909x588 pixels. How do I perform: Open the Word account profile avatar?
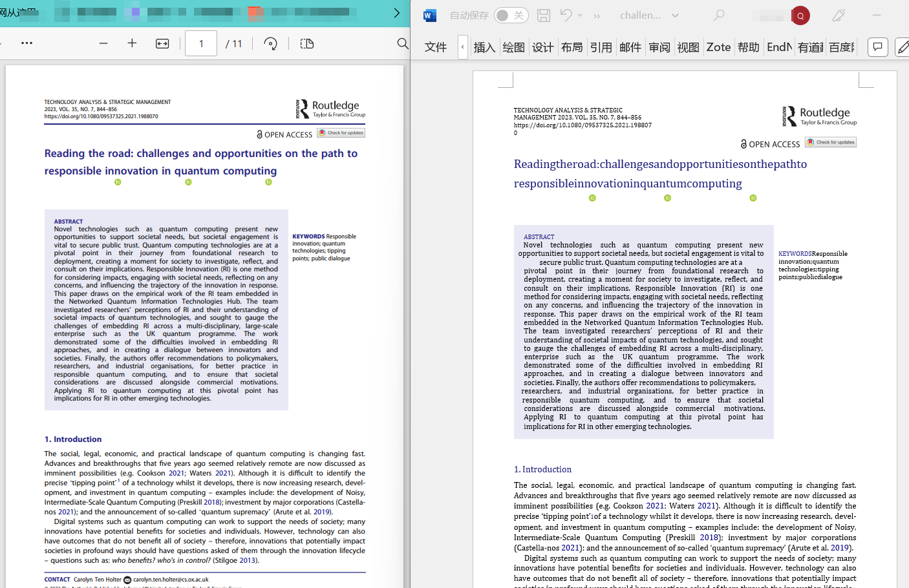pos(800,16)
